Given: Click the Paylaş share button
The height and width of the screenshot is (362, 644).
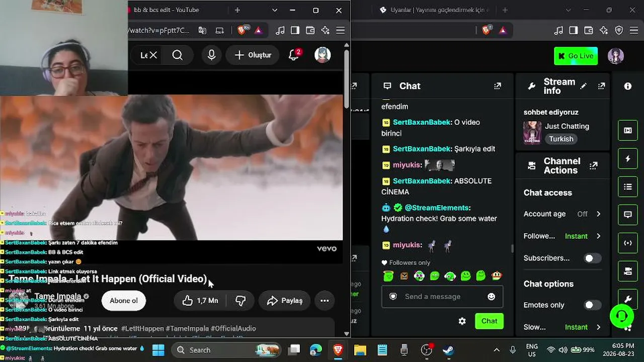Looking at the screenshot, I should [x=285, y=301].
